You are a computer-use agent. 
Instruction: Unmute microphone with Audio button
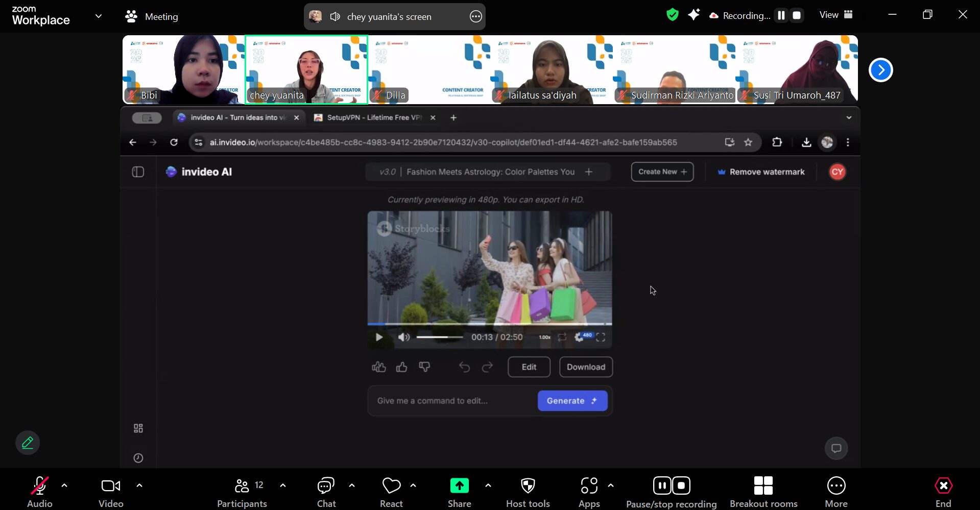click(40, 492)
